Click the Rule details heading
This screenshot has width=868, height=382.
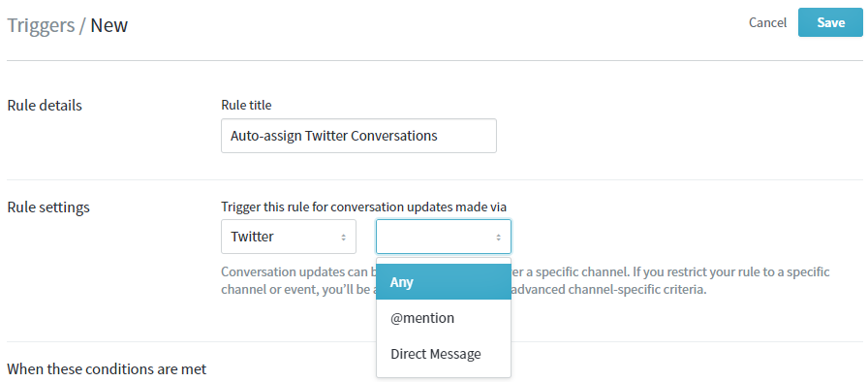tap(45, 105)
